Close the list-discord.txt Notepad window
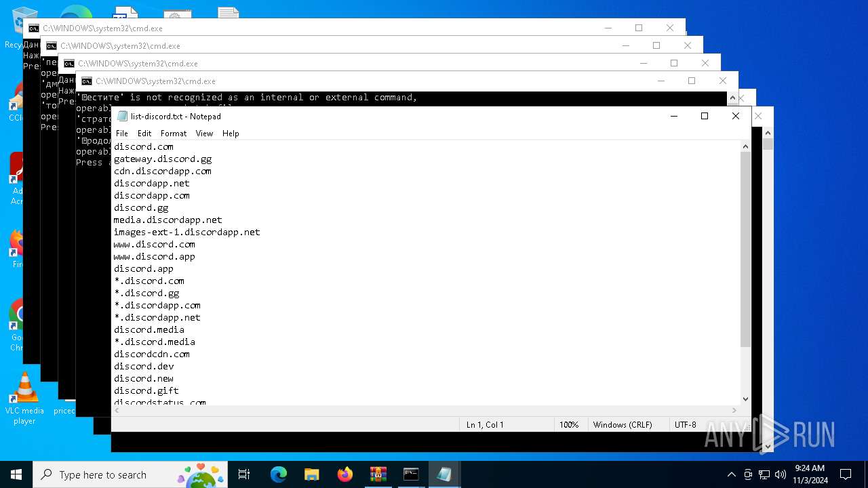 736,116
